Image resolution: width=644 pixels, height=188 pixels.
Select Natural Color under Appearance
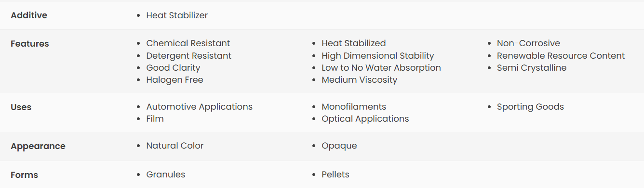tap(175, 146)
